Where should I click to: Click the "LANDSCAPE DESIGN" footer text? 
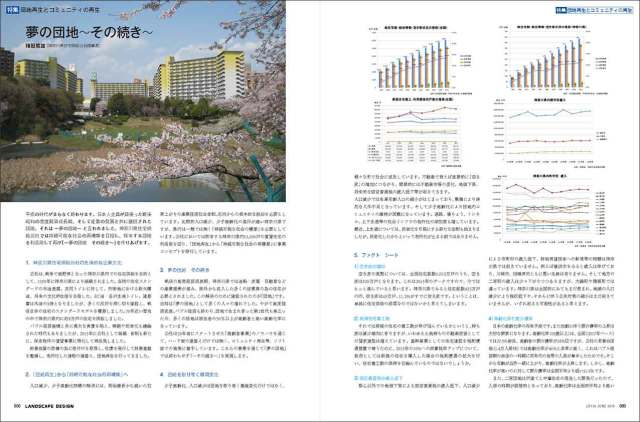coord(49,406)
